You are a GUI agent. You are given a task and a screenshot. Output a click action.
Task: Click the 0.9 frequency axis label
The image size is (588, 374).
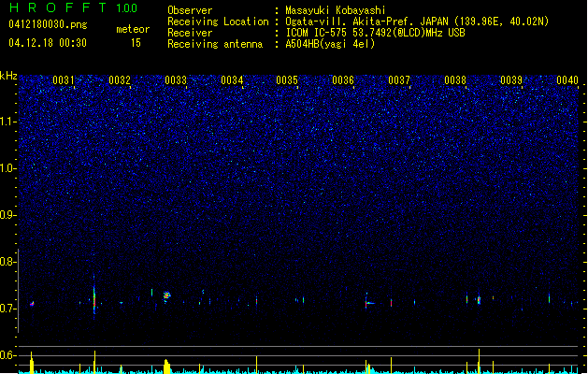click(x=7, y=215)
